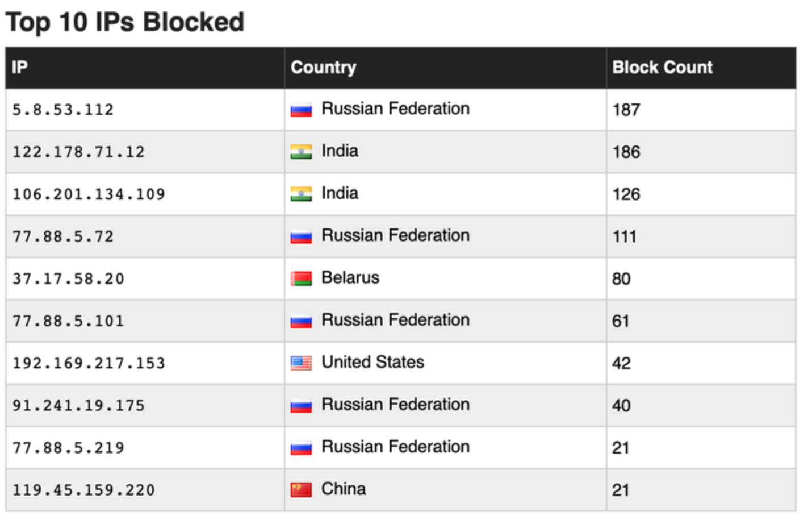Image resolution: width=812 pixels, height=524 pixels.
Task: Click the Russian flag in 77.88.5.219 row
Action: 301,447
